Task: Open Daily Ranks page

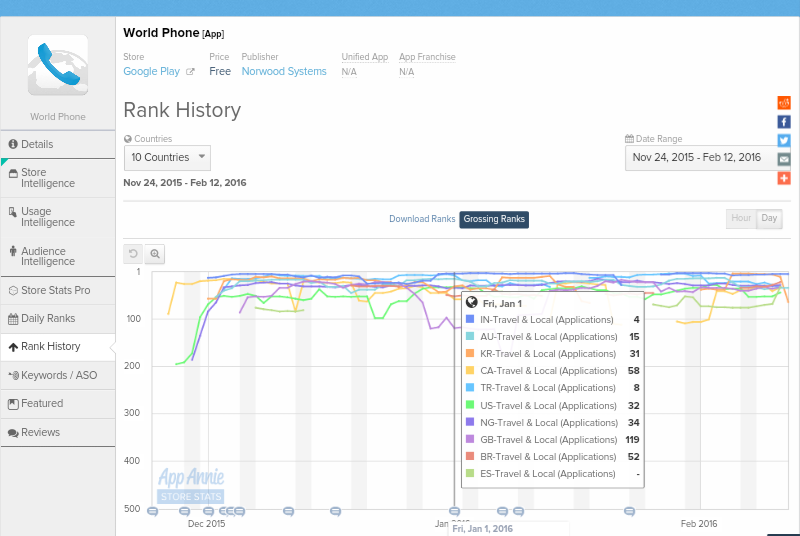Action: pos(58,319)
